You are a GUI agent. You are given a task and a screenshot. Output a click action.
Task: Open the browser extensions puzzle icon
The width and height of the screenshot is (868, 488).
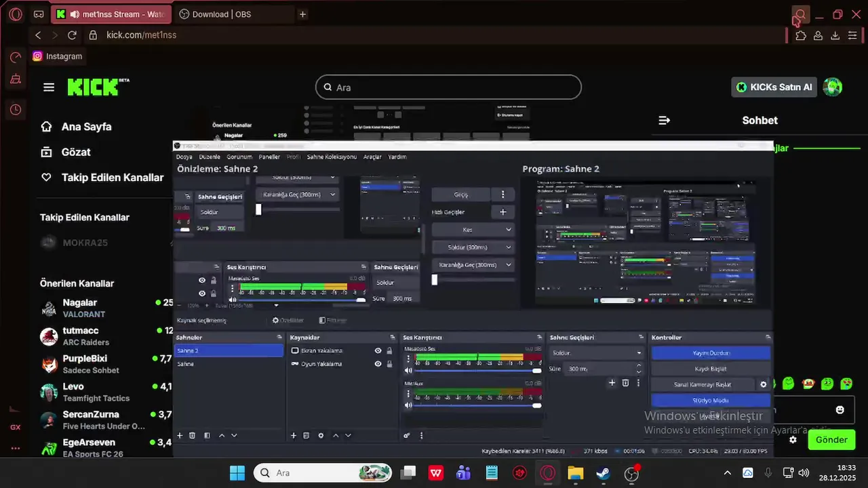coord(801,35)
